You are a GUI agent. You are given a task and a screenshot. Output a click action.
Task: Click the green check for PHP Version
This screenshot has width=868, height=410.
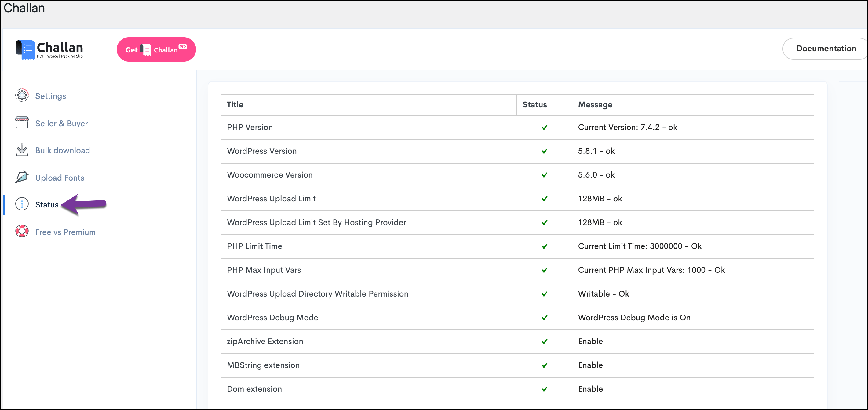point(544,128)
